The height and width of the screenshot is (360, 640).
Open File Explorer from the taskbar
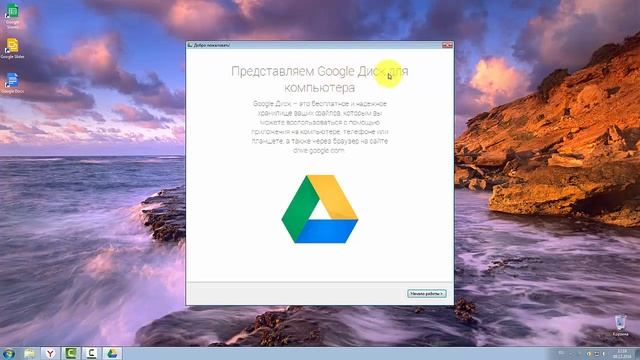click(29, 353)
